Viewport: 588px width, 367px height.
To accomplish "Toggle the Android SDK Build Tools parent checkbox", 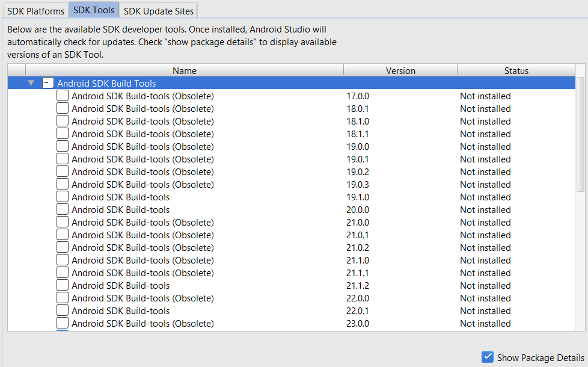I will pyautogui.click(x=47, y=83).
